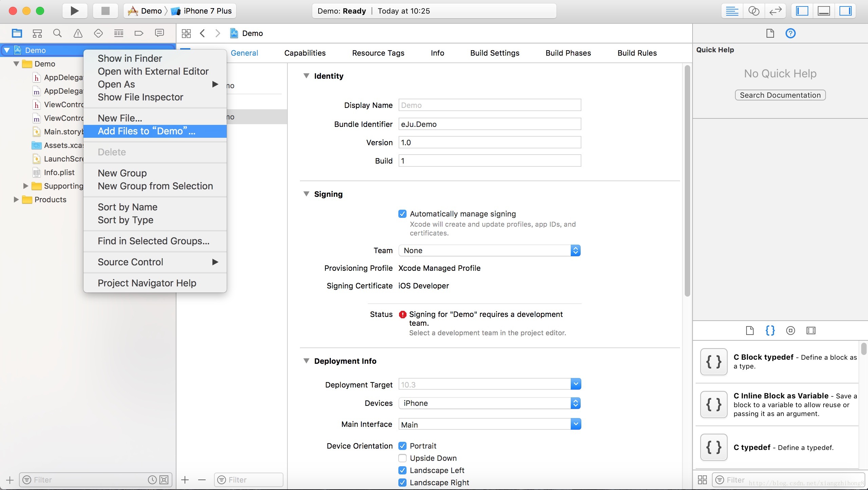
Task: Open the related items grid menu
Action: pos(186,33)
